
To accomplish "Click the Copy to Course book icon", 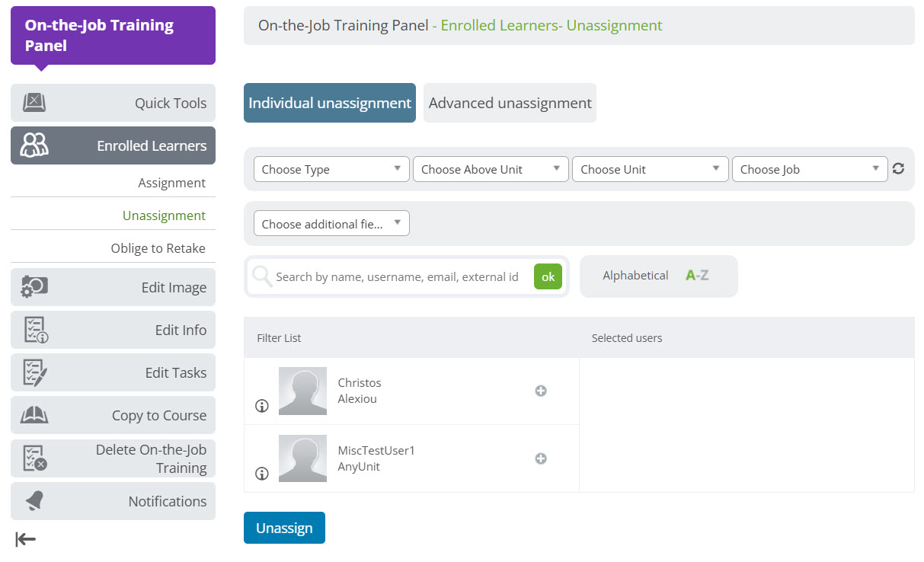I will (x=35, y=415).
